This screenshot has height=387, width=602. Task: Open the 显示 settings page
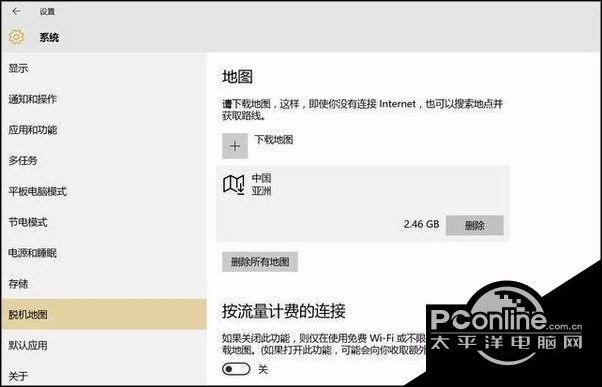(104, 69)
